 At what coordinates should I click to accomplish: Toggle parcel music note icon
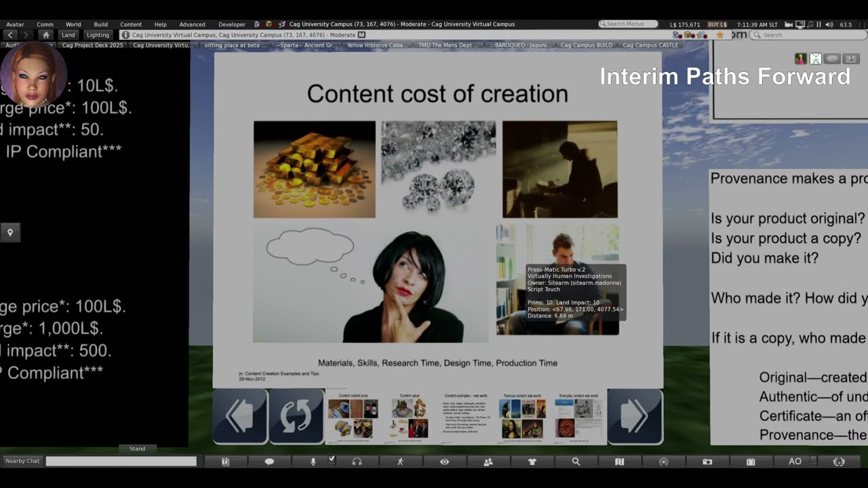810,24
